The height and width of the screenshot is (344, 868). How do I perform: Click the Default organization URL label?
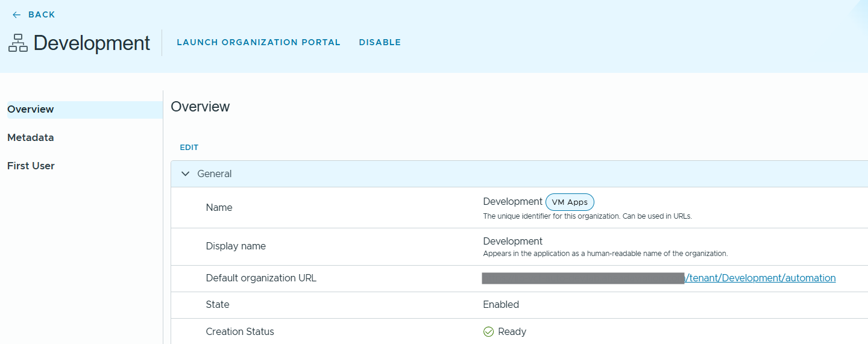tap(261, 278)
